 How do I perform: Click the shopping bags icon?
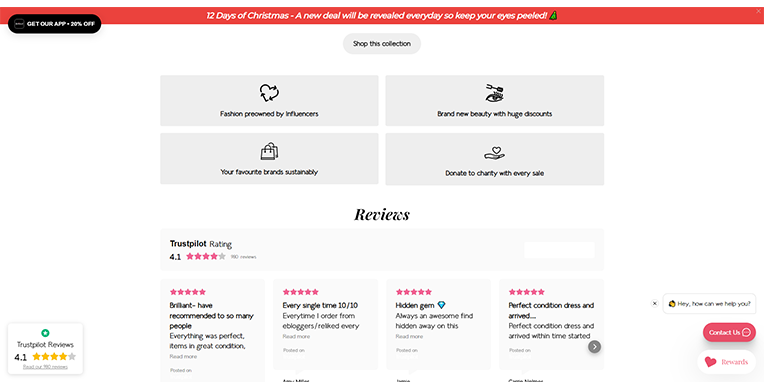(x=269, y=151)
